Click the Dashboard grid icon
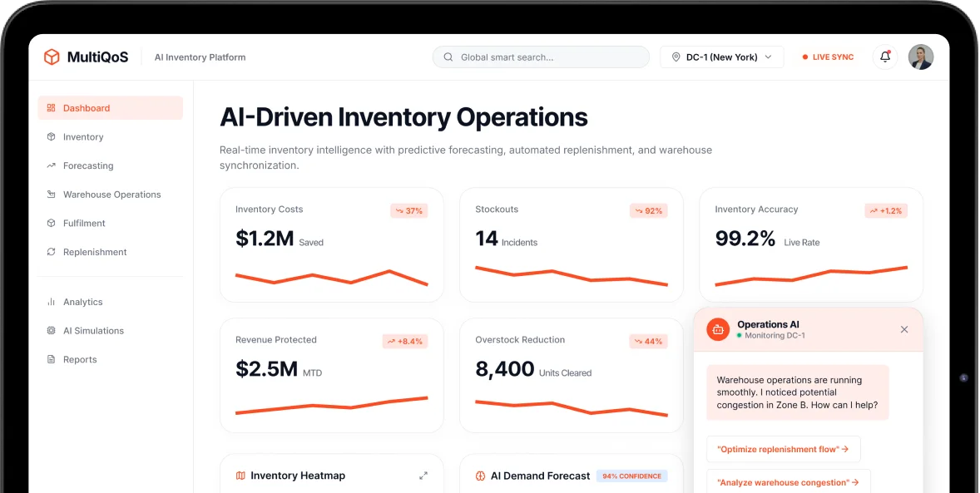980x493 pixels. [x=52, y=107]
